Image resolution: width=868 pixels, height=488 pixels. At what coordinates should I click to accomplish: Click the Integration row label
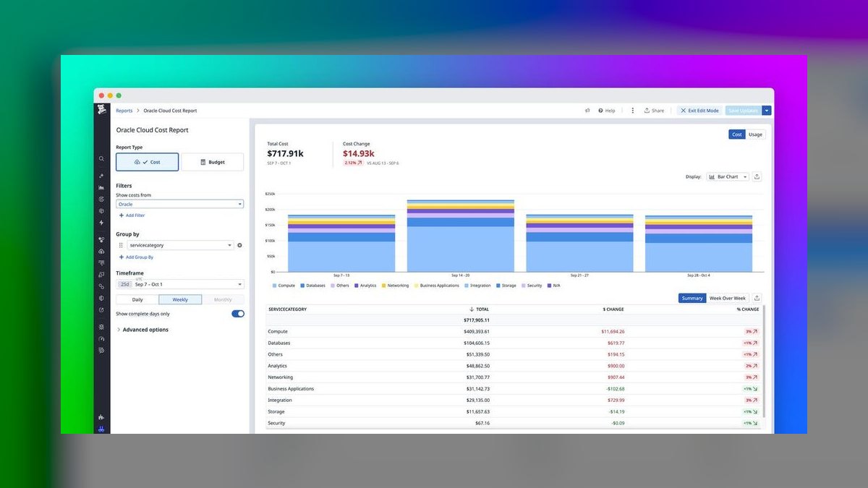[279, 400]
